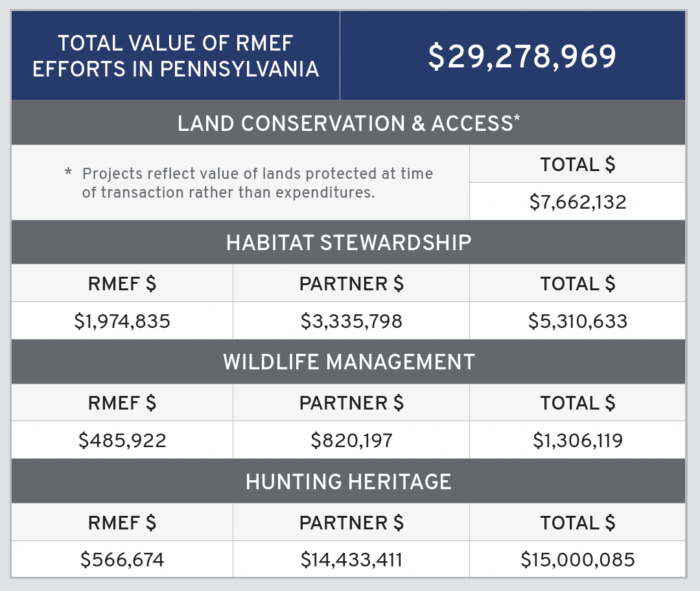Click the $14,433,411 partner hunting heritage amount

tap(351, 560)
